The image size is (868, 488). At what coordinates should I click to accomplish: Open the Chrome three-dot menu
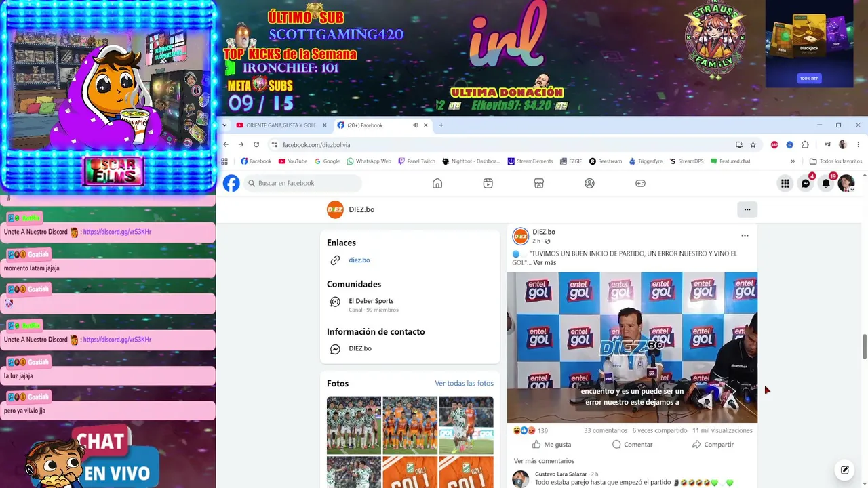click(858, 144)
